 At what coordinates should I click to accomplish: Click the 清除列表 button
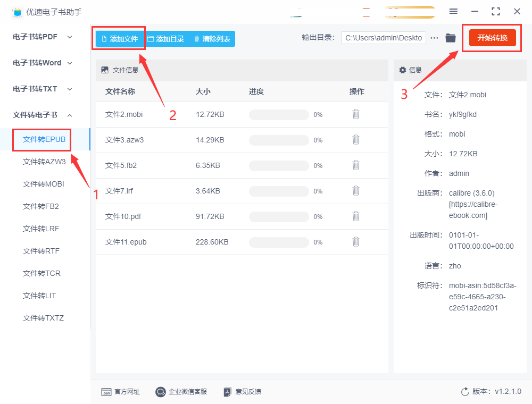point(212,39)
